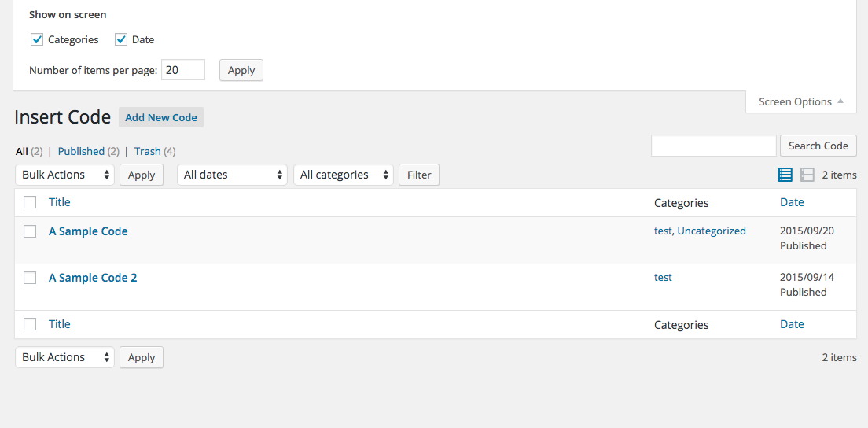Click the Uncategorized category link

click(x=712, y=231)
